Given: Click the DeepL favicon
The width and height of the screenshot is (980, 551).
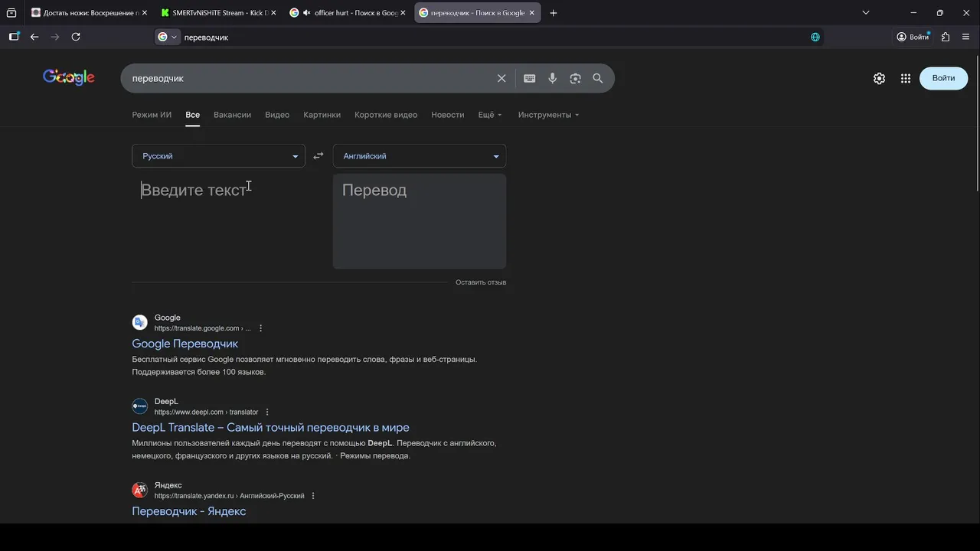Looking at the screenshot, I should click(139, 406).
